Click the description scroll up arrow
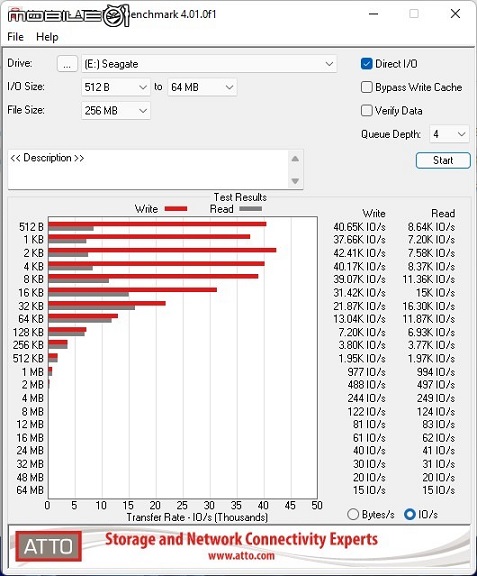 point(295,159)
